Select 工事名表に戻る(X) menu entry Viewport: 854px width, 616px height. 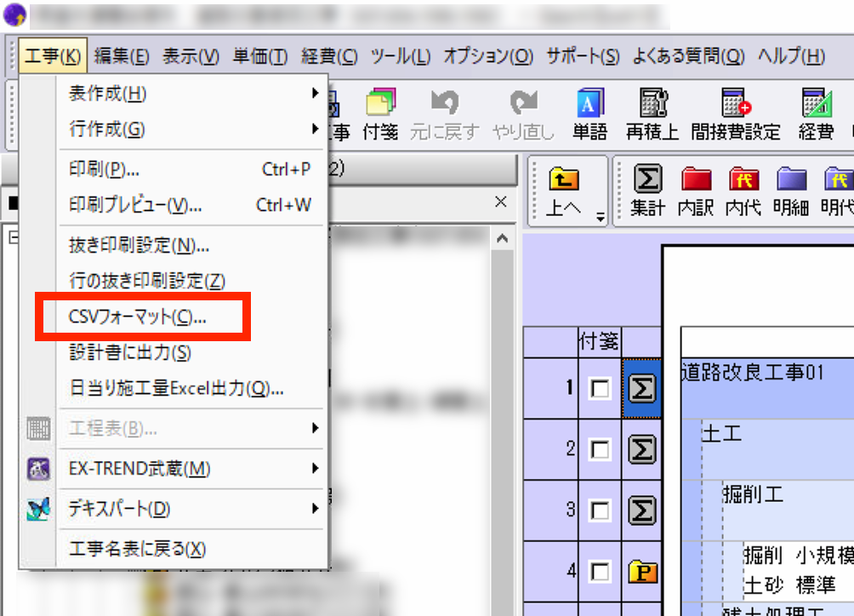point(191,549)
